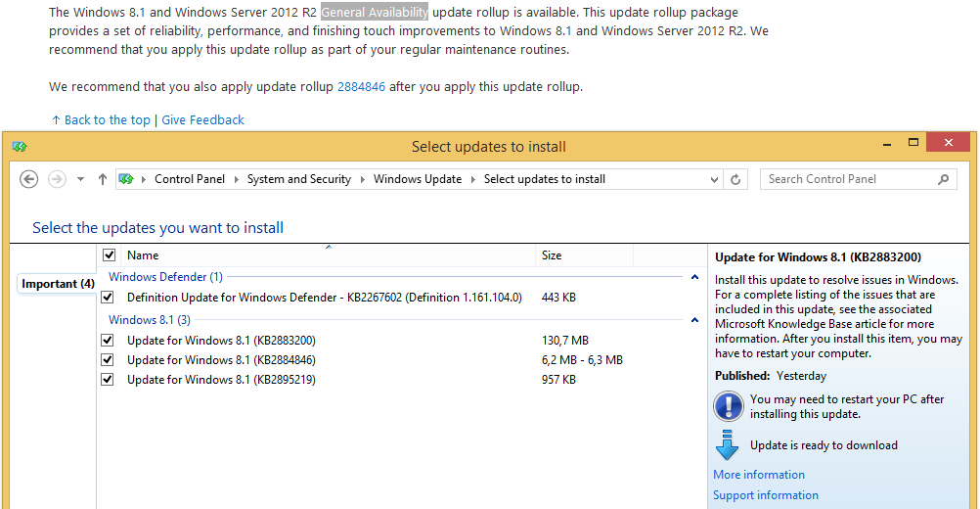Uncheck Update for Windows 8.1 KB2883200
980x509 pixels.
108,341
